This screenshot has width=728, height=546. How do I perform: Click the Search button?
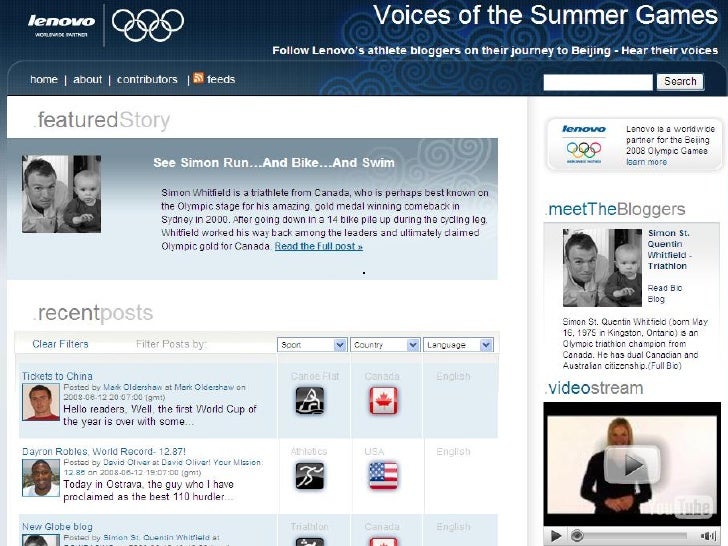(x=680, y=82)
